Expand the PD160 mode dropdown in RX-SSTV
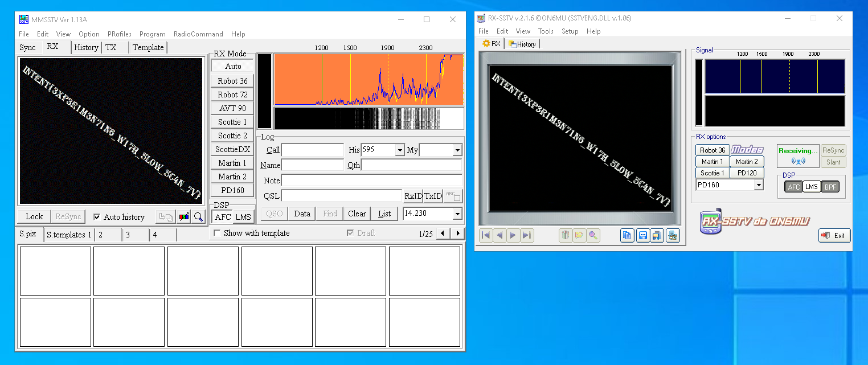868x365 pixels. click(x=758, y=185)
